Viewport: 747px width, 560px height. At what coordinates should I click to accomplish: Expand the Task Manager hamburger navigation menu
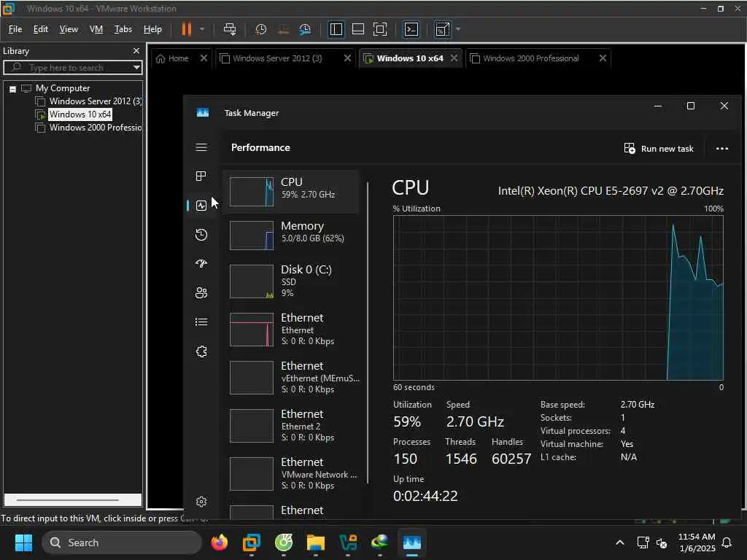tap(201, 147)
